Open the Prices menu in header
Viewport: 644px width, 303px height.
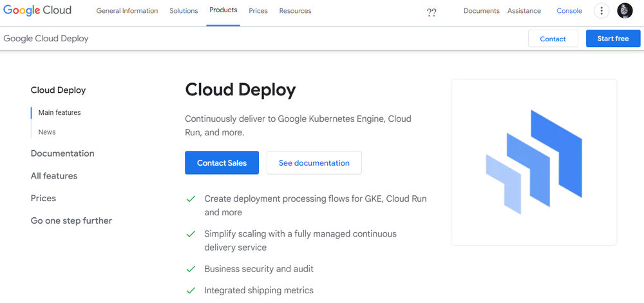pos(258,11)
